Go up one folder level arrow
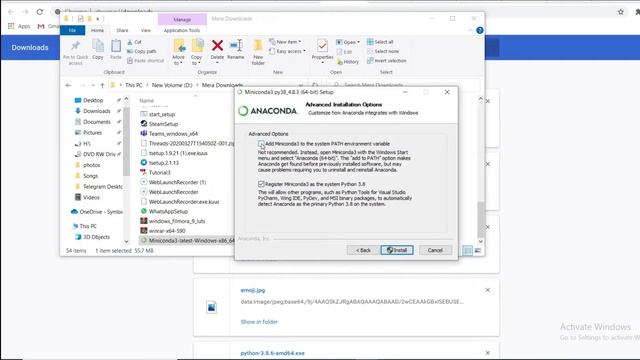The image size is (640, 360). (102, 85)
